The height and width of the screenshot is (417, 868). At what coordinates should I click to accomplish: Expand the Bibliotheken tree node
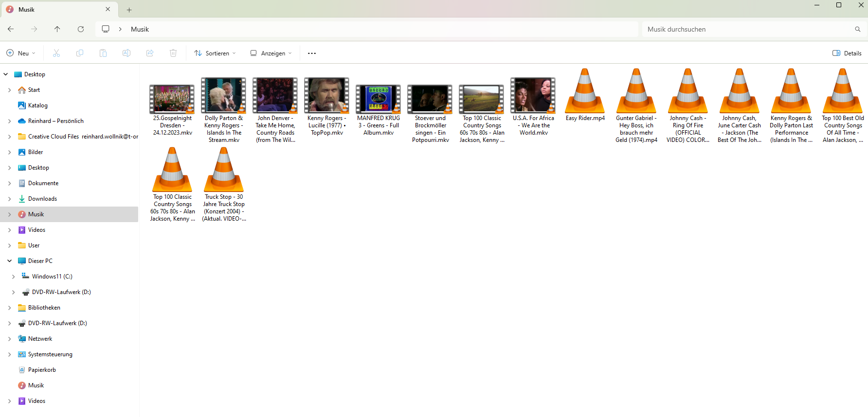click(x=9, y=308)
